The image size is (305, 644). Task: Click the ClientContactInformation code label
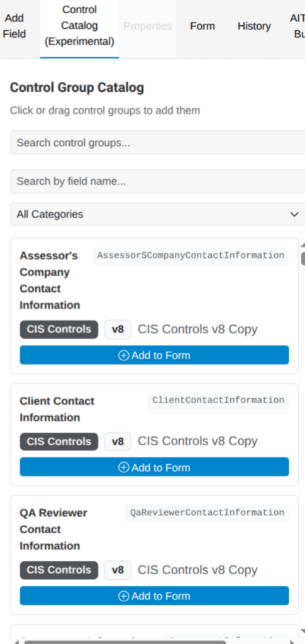(218, 401)
